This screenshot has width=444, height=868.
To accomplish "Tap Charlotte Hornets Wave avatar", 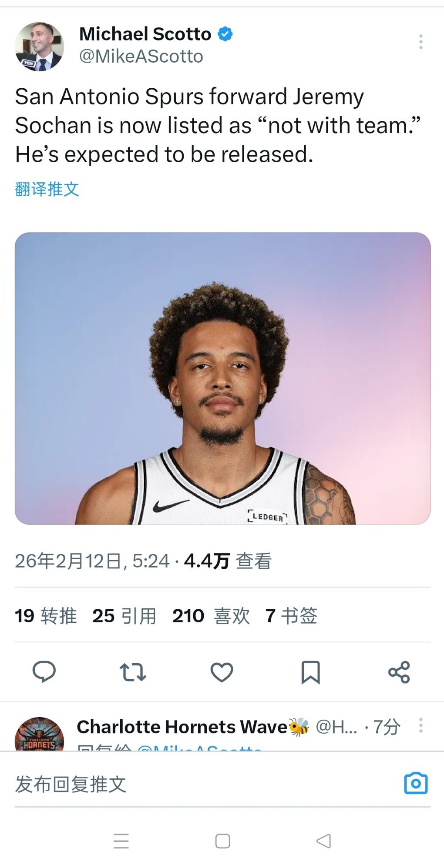I will pyautogui.click(x=40, y=734).
